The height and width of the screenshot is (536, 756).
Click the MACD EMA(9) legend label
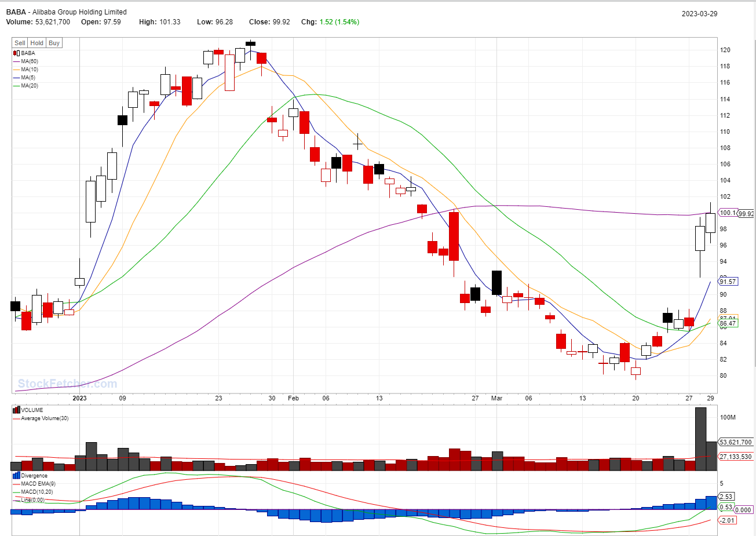point(38,484)
